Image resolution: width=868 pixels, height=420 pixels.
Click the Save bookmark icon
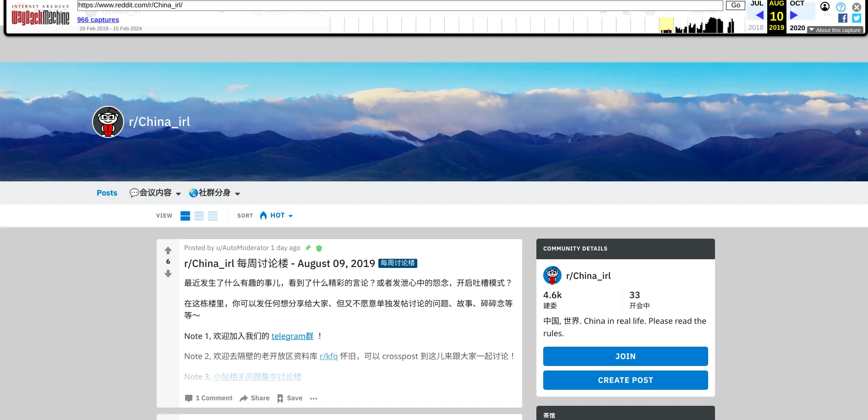tap(280, 398)
